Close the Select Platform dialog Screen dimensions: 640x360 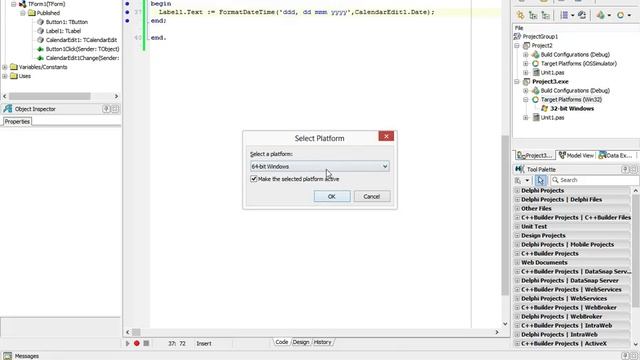(x=386, y=136)
